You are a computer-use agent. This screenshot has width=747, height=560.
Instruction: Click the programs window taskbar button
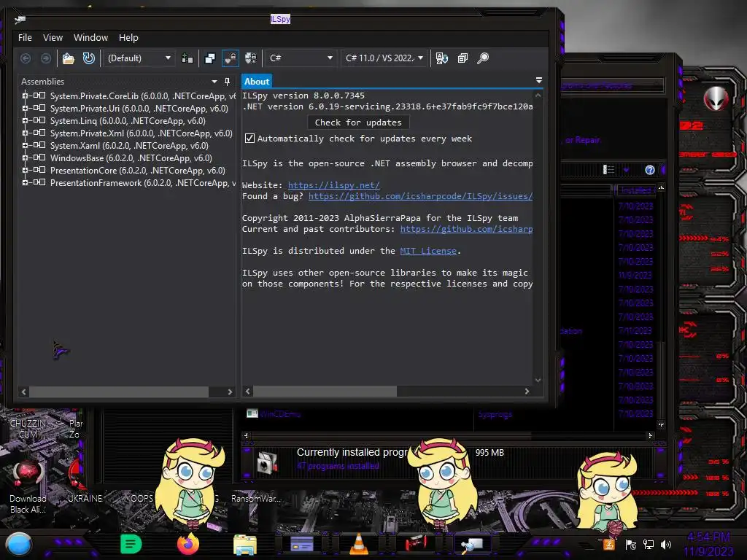tap(301, 544)
